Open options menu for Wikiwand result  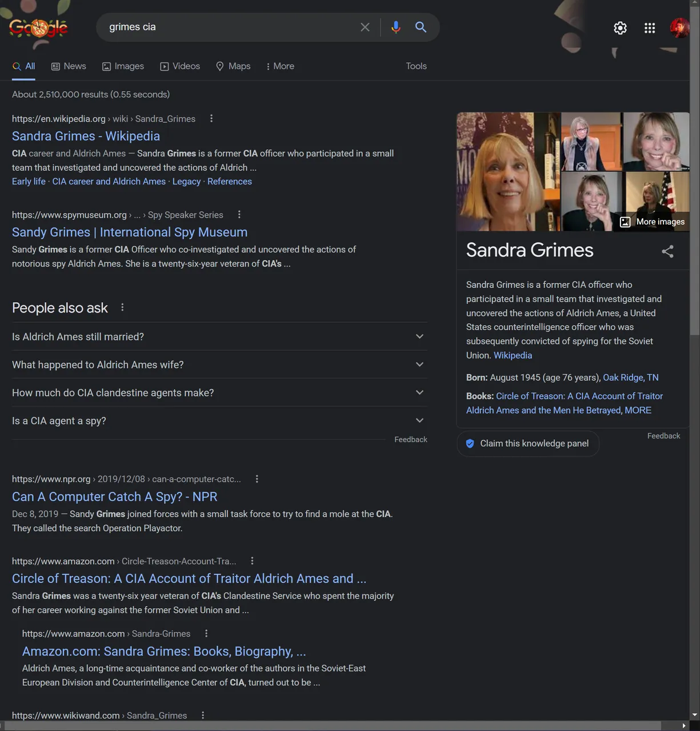click(x=202, y=715)
